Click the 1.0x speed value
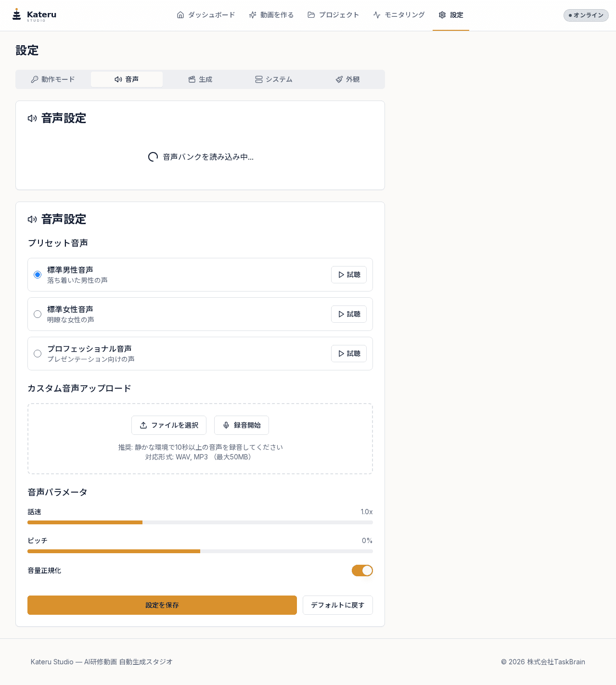Image resolution: width=616 pixels, height=685 pixels. pyautogui.click(x=367, y=512)
